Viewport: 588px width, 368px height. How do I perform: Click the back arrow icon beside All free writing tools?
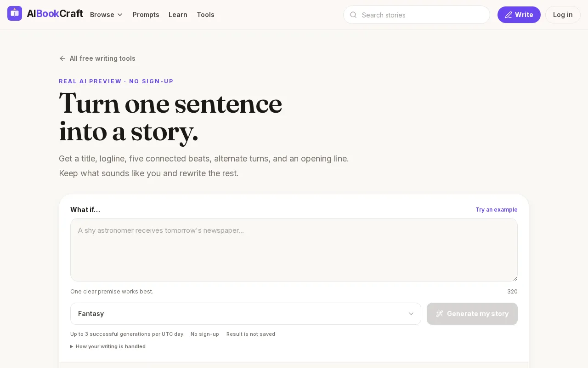tap(62, 58)
